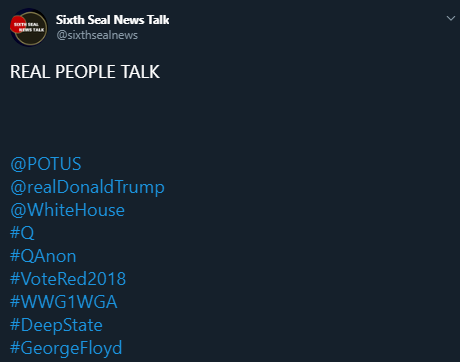The width and height of the screenshot is (460, 362).
Task: View tweets tagged VoteRed2018
Action: pyautogui.click(x=68, y=279)
